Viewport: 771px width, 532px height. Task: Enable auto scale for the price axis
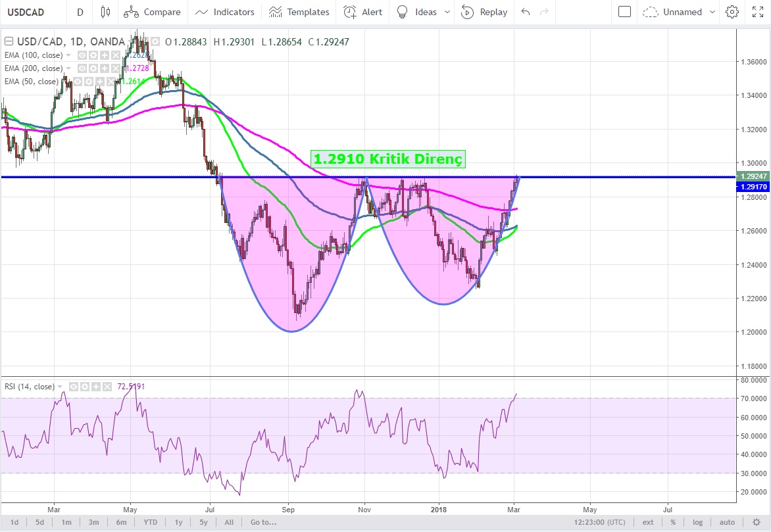[x=726, y=522]
